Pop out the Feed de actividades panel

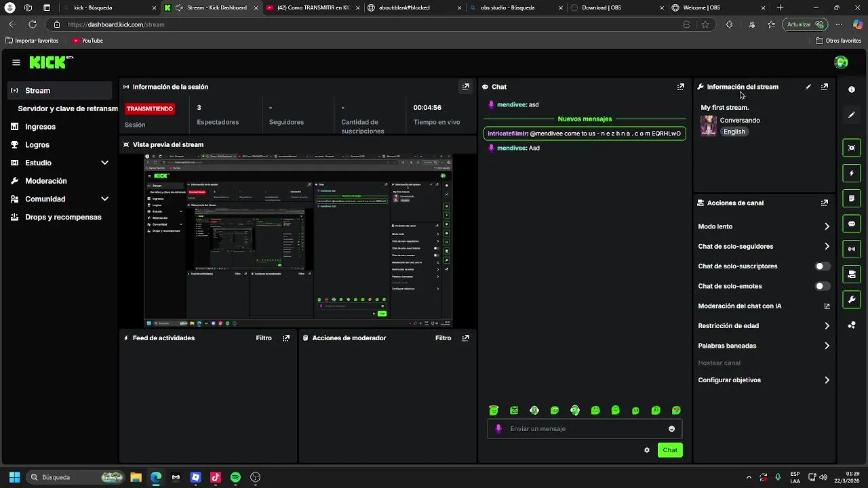point(286,338)
